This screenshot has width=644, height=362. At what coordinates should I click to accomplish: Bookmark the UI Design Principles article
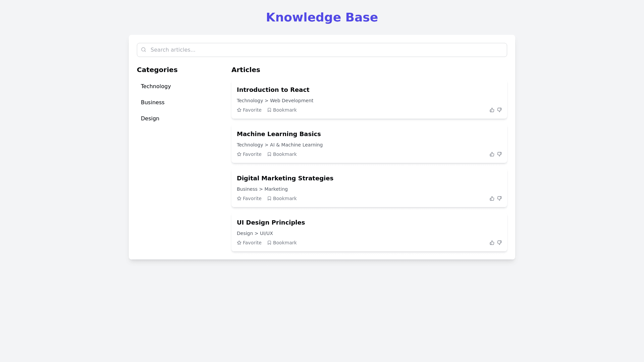point(282,243)
